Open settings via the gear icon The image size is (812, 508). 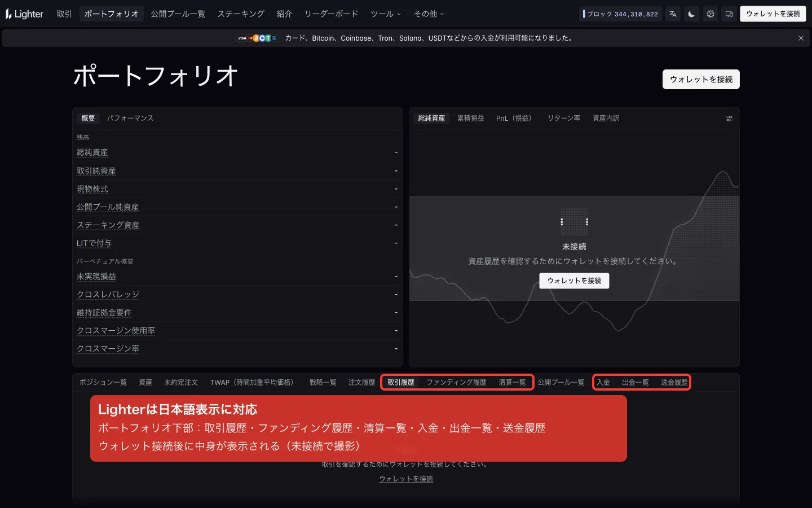710,14
